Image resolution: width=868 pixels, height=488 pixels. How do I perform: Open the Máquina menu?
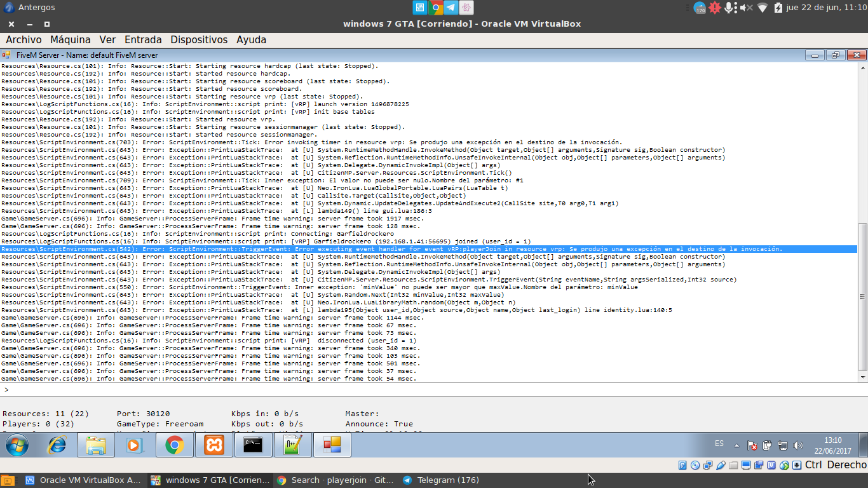71,39
